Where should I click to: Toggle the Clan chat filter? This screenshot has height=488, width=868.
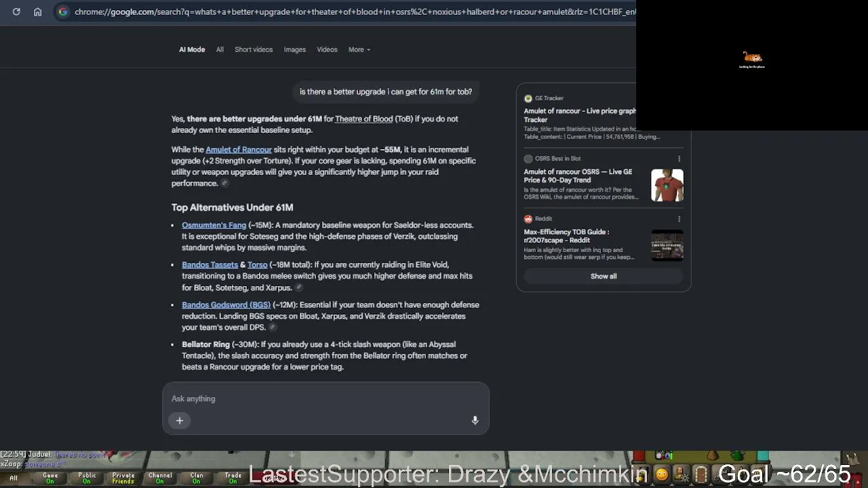pos(197,478)
